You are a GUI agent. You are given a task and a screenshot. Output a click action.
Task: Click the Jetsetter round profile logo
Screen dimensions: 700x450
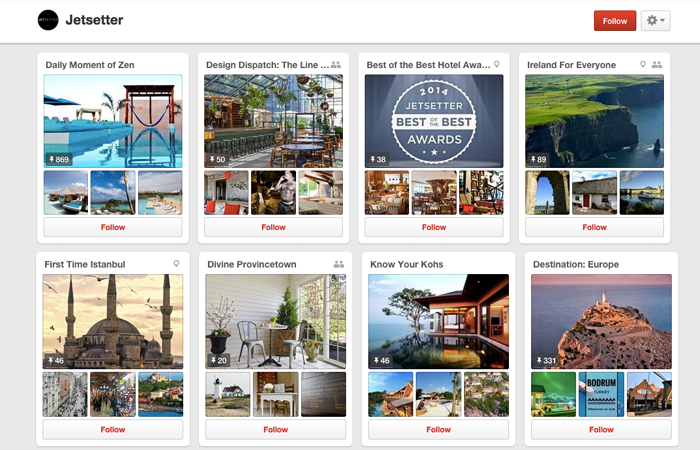point(48,20)
